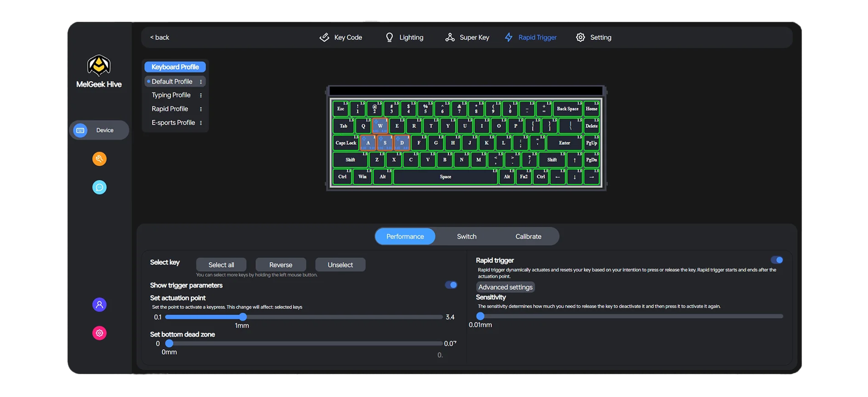The height and width of the screenshot is (397, 868).
Task: Open the Setting gear tab at top
Action: pos(594,38)
